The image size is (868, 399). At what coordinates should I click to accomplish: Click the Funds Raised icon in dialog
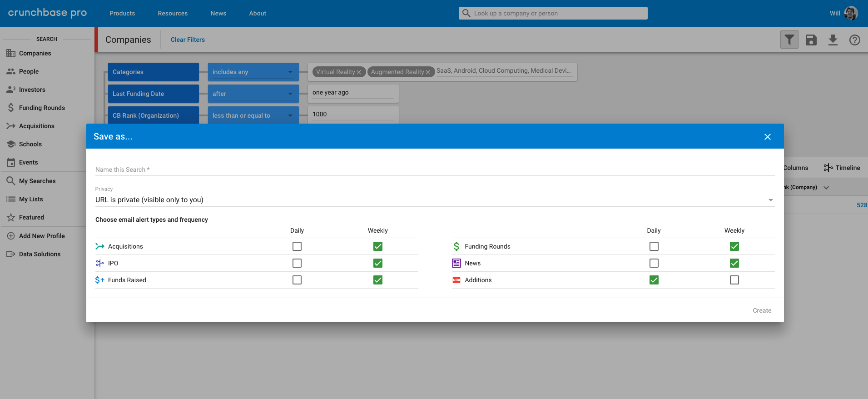[x=100, y=280]
